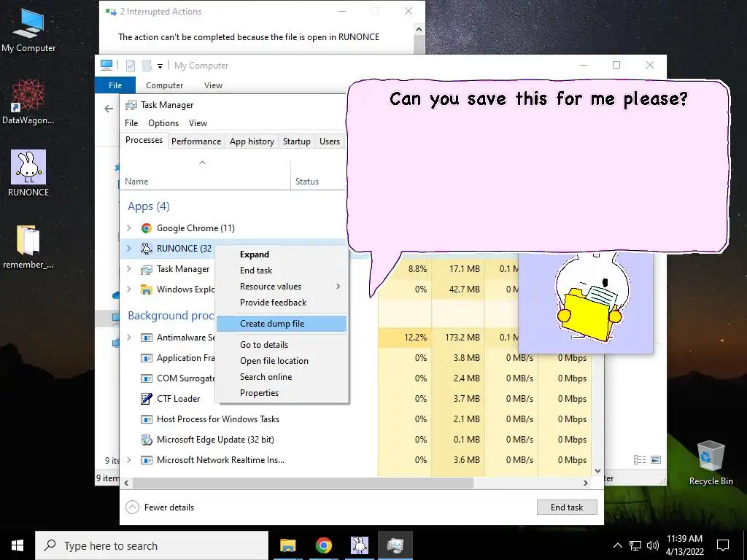747x560 pixels.
Task: Click the End task button
Action: [567, 507]
